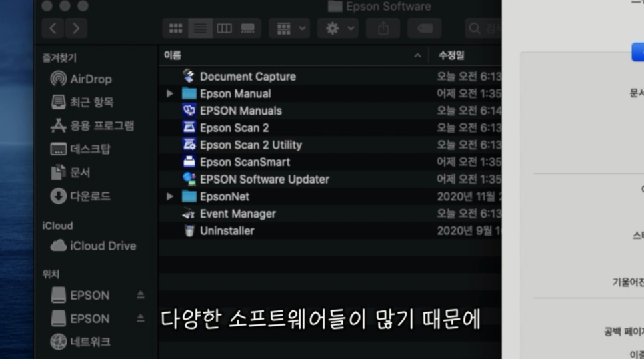
Task: Sort by the 이름 column header
Action: (173, 55)
